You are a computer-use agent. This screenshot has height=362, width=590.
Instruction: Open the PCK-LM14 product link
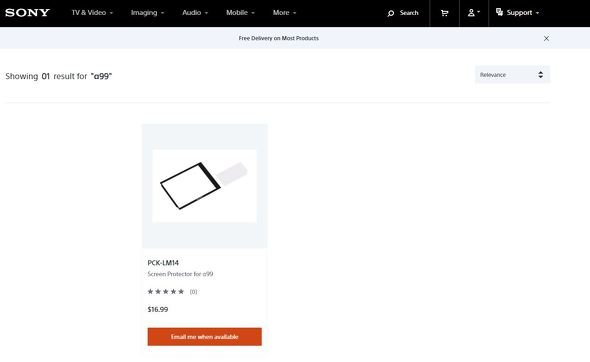(x=163, y=263)
